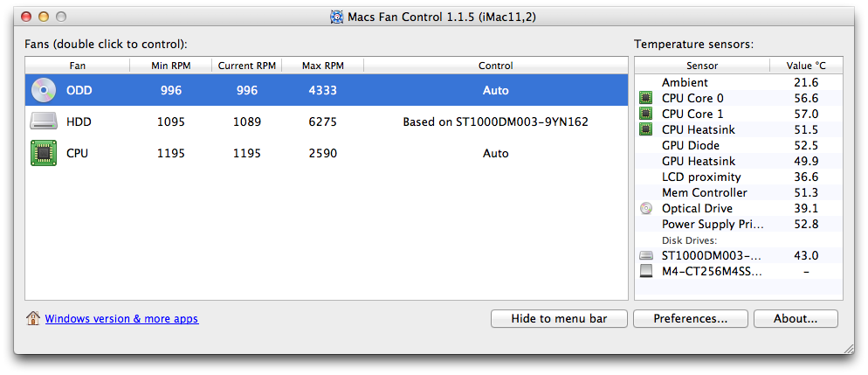Click the Max RPM column header

point(323,66)
